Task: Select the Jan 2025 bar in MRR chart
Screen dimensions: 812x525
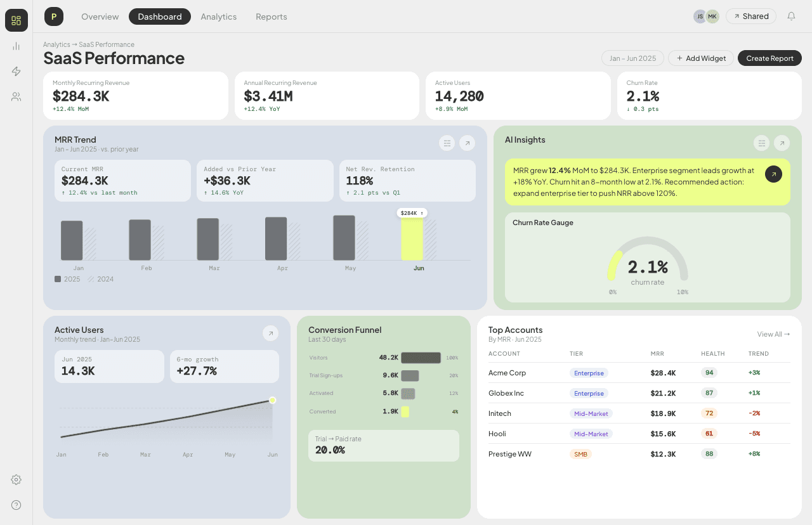Action: tap(72, 240)
